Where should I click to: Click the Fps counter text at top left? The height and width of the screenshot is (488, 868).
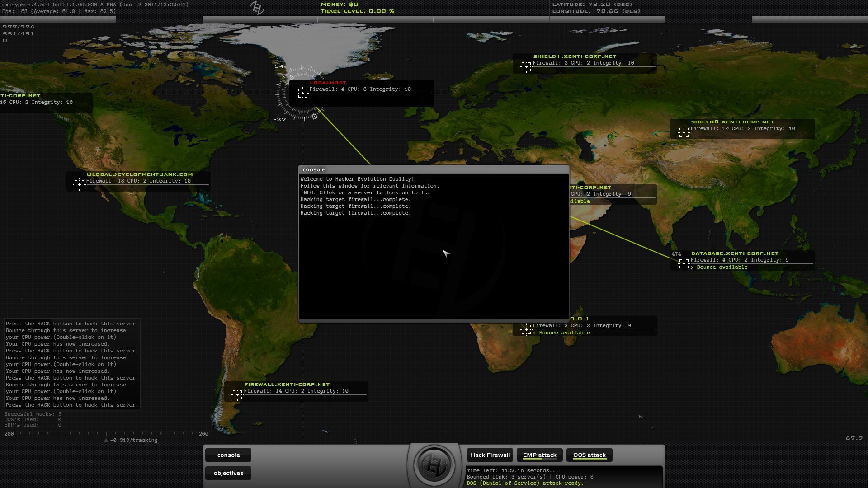point(59,11)
